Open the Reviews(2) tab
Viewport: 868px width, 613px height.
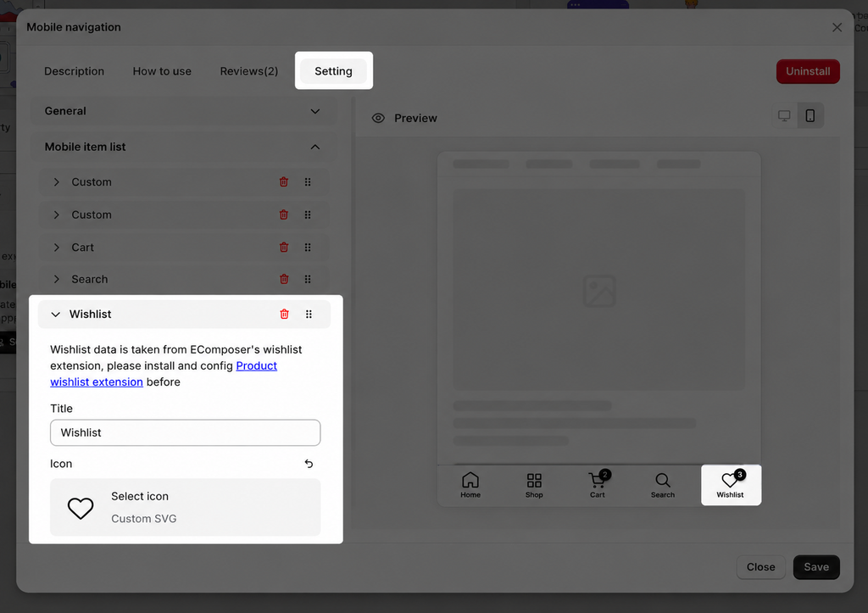tap(249, 71)
